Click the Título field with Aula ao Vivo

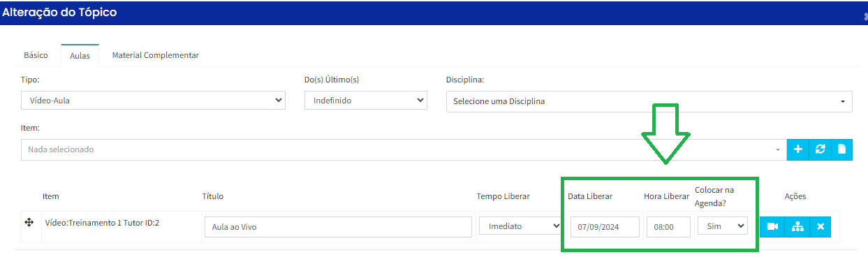pyautogui.click(x=338, y=227)
